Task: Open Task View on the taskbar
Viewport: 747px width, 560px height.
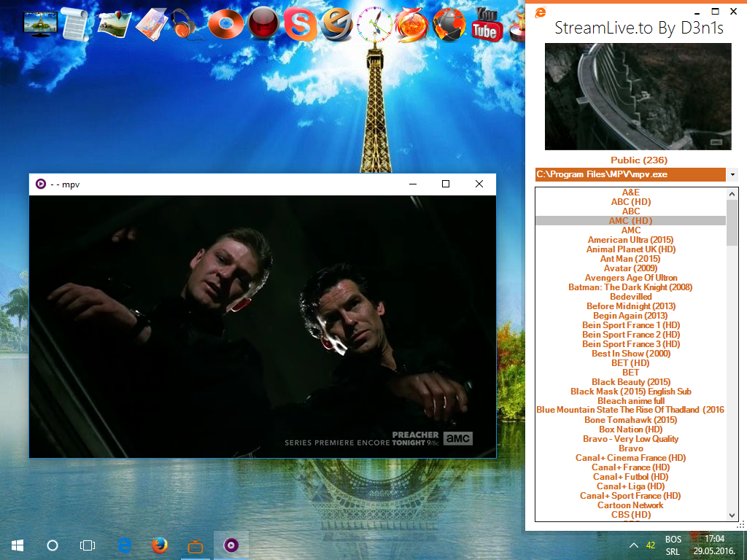Action: coord(88,545)
